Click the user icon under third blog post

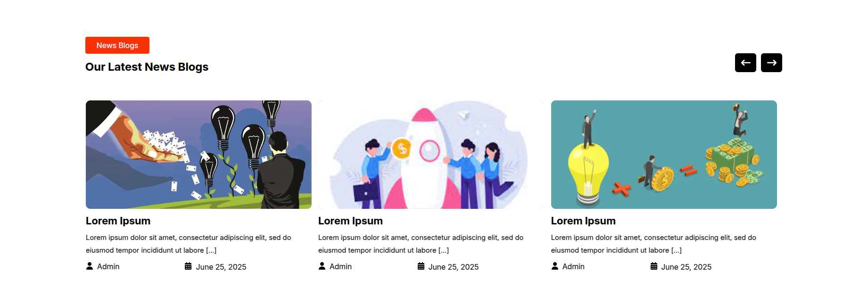click(555, 266)
